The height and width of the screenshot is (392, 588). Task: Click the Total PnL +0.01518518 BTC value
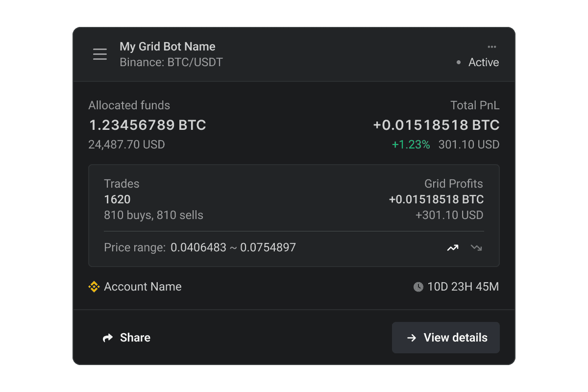436,125
